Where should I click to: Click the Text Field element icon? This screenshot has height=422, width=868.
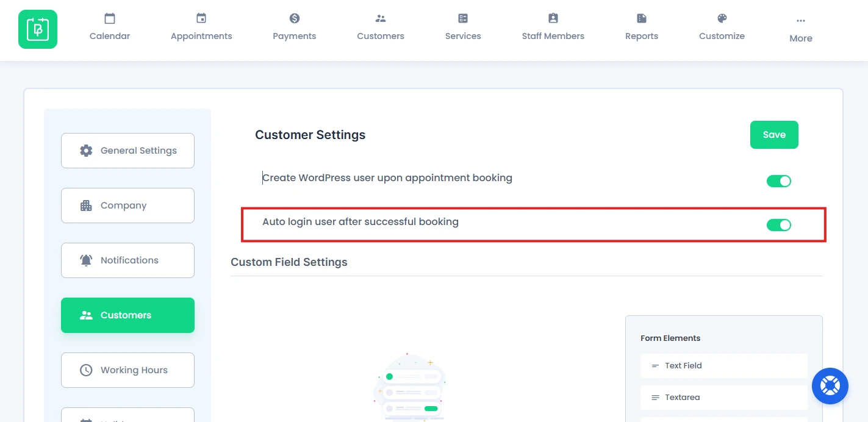tap(655, 366)
